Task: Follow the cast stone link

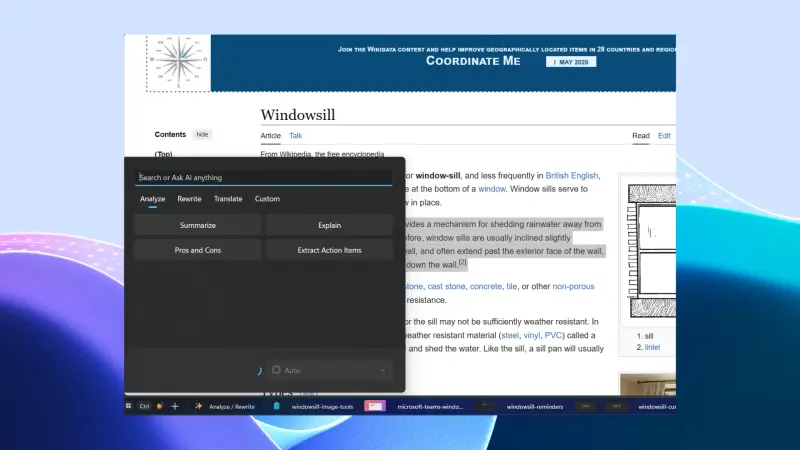Action: [446, 286]
